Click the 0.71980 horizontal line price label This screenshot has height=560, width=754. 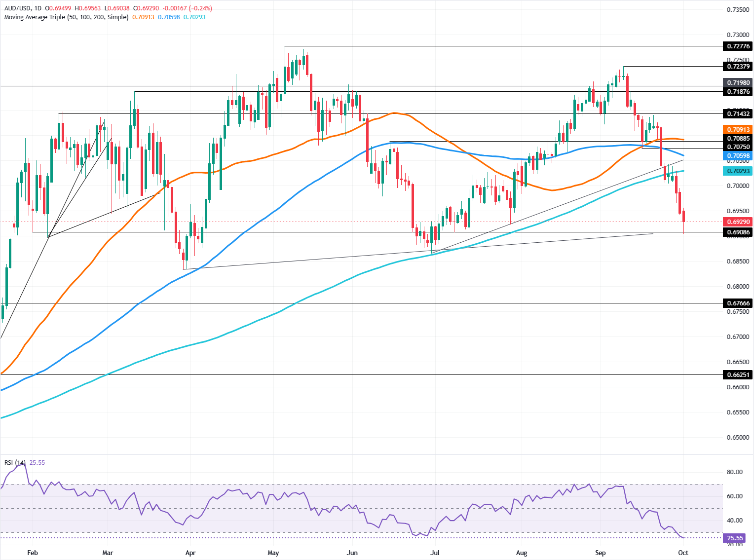[737, 83]
